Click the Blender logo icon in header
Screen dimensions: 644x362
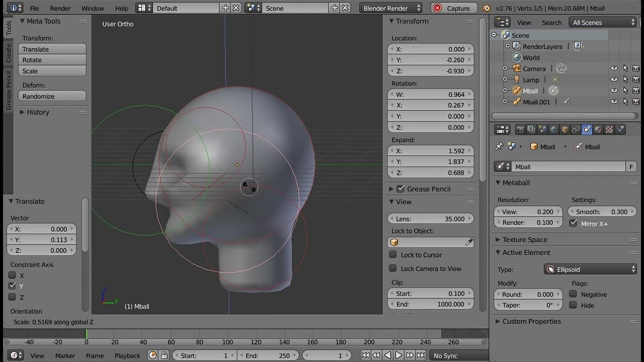486,8
